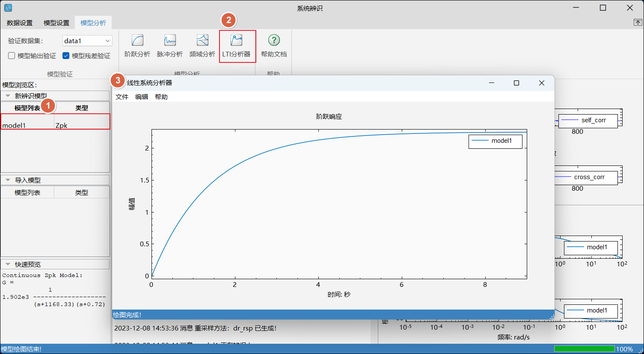This screenshot has width=644, height=354.
Task: Open the 脉冲分析 impulse analysis tool
Action: (x=170, y=46)
